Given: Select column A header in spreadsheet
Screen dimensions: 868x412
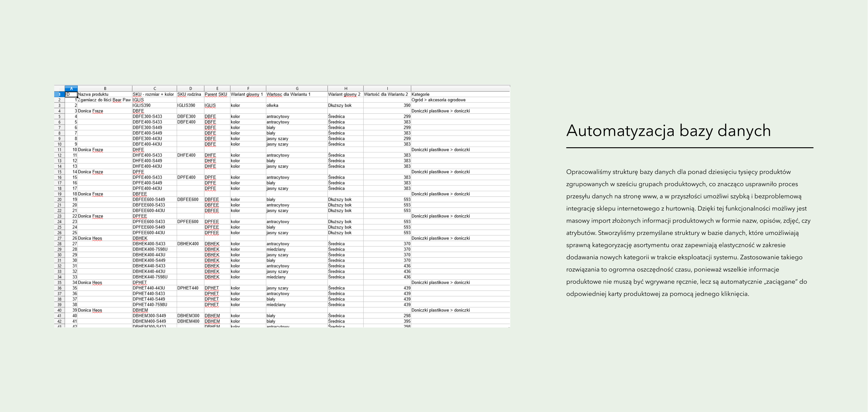Looking at the screenshot, I should 71,89.
